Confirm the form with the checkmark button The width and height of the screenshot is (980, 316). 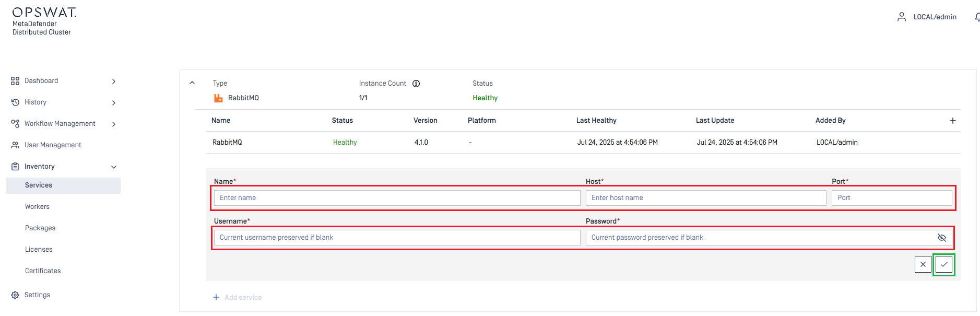pos(943,264)
